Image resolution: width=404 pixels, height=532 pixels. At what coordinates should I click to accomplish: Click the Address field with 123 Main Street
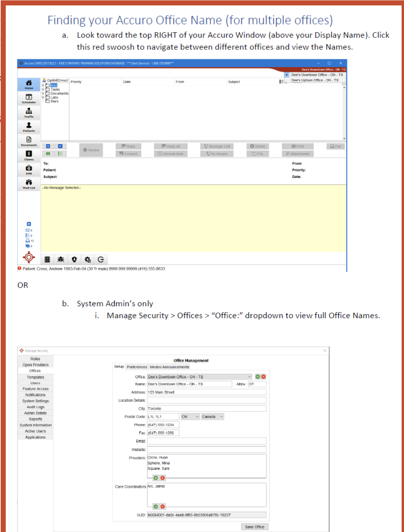point(207,392)
